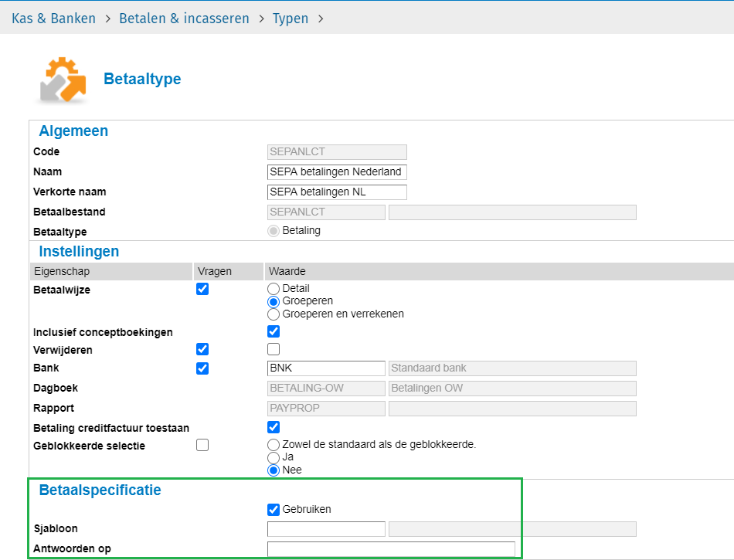Select the Ja radio option
734x560 pixels.
pos(273,457)
